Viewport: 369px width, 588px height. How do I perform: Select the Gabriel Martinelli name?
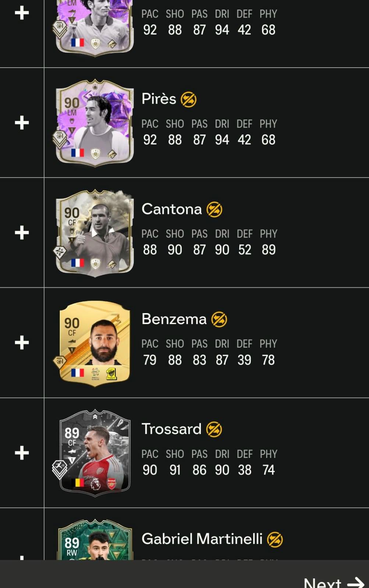click(x=202, y=539)
